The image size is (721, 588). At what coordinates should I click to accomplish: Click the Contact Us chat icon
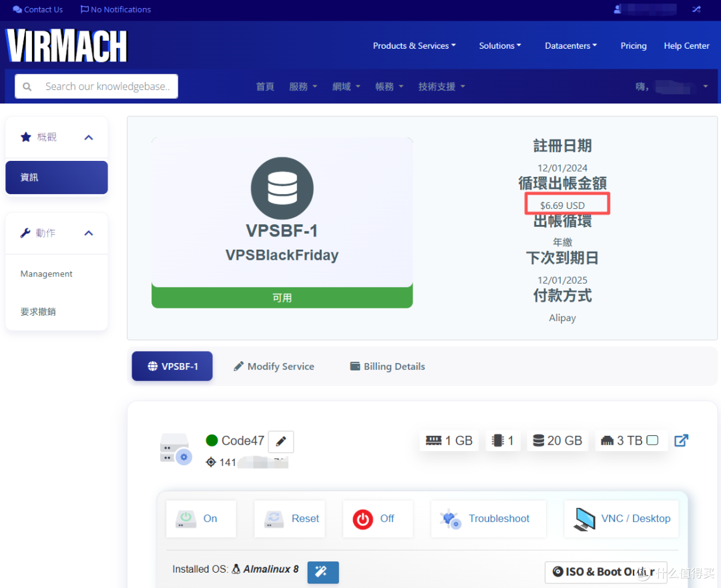[x=17, y=9]
